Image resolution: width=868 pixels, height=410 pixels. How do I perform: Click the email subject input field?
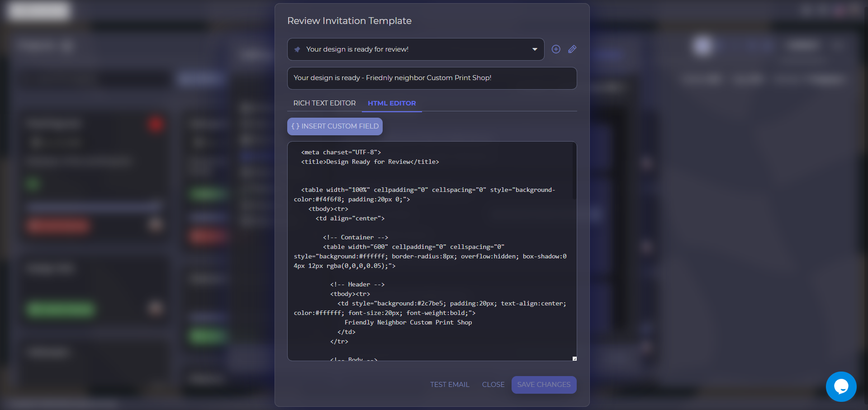[x=432, y=78]
